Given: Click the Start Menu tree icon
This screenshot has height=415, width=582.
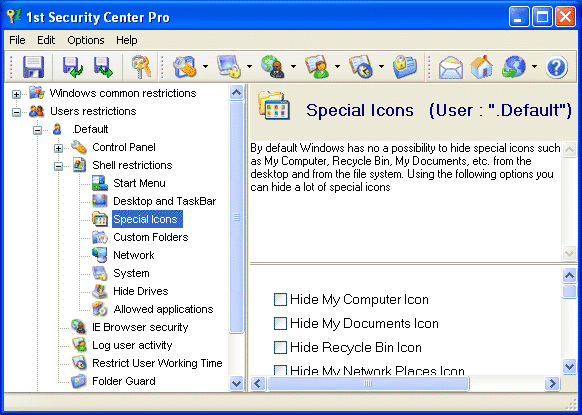Looking at the screenshot, I should (100, 183).
